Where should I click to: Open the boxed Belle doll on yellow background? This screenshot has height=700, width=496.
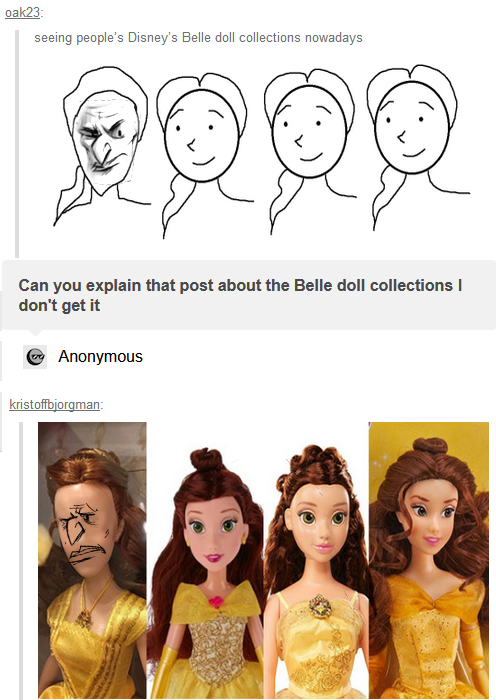[x=429, y=560]
